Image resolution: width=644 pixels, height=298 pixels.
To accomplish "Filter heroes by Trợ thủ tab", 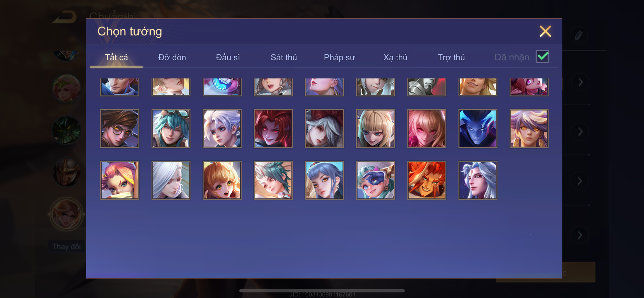I will [451, 58].
